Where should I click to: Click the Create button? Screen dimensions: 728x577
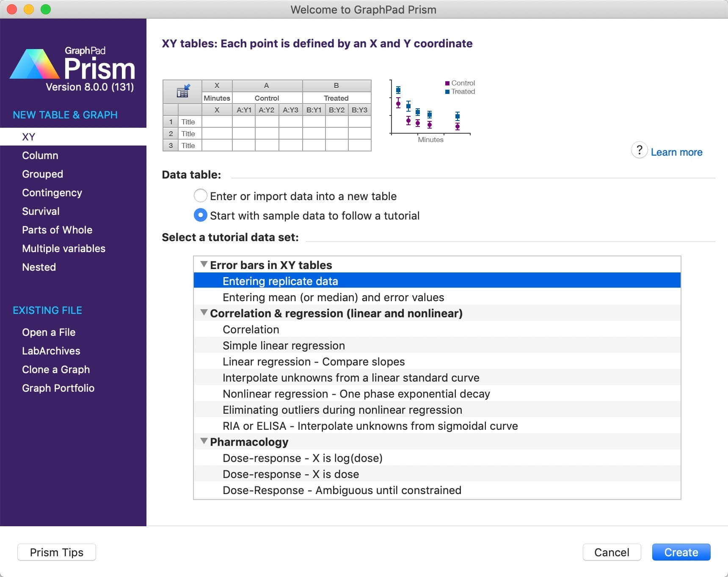coord(681,552)
